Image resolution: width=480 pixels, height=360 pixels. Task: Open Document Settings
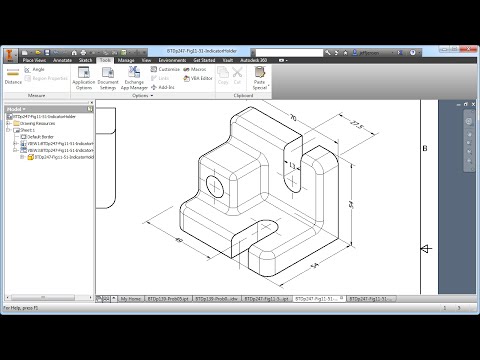click(108, 78)
